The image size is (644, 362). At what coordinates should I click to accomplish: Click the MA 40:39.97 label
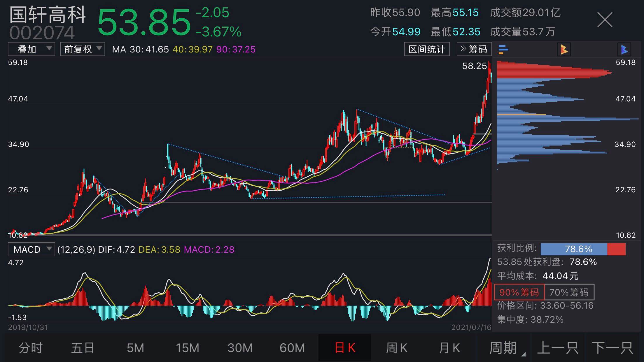[192, 49]
